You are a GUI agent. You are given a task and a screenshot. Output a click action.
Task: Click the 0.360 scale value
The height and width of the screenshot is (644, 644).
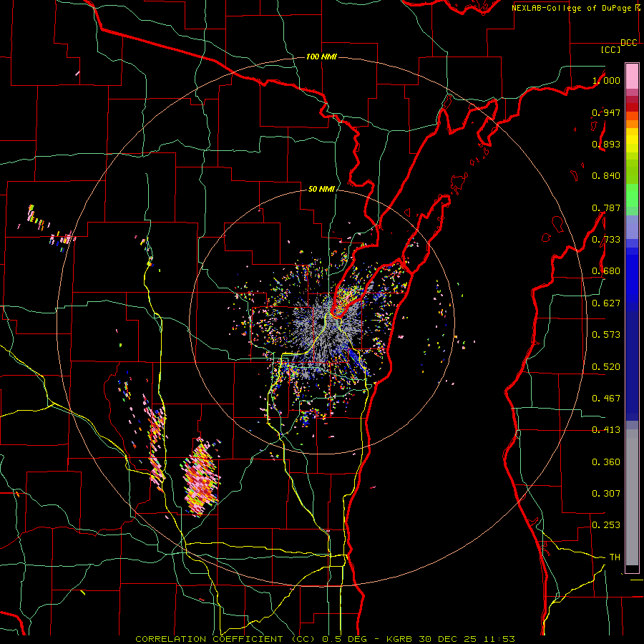(x=606, y=462)
